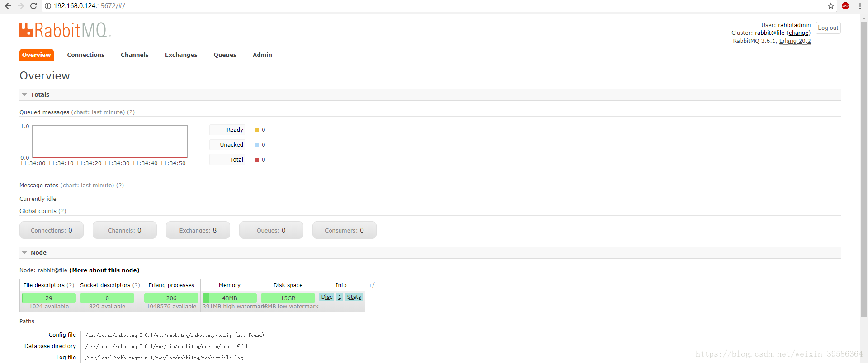Click the red Total legend swatch
This screenshot has height=363, width=868.
pyautogui.click(x=257, y=160)
